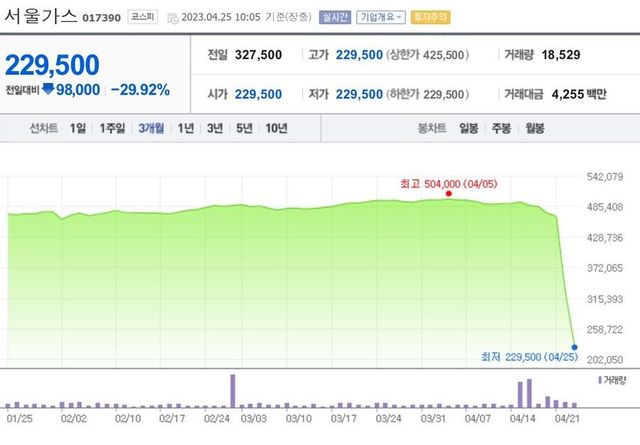Screen dimensions: 640x445
Task: Open the 일봉 daily candle chart
Action: [x=469, y=128]
